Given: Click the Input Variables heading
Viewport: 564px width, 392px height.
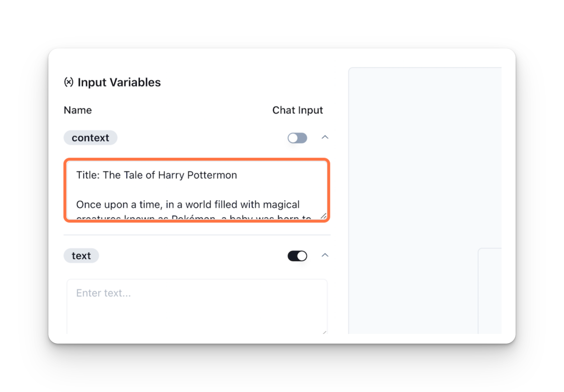Looking at the screenshot, I should [119, 82].
